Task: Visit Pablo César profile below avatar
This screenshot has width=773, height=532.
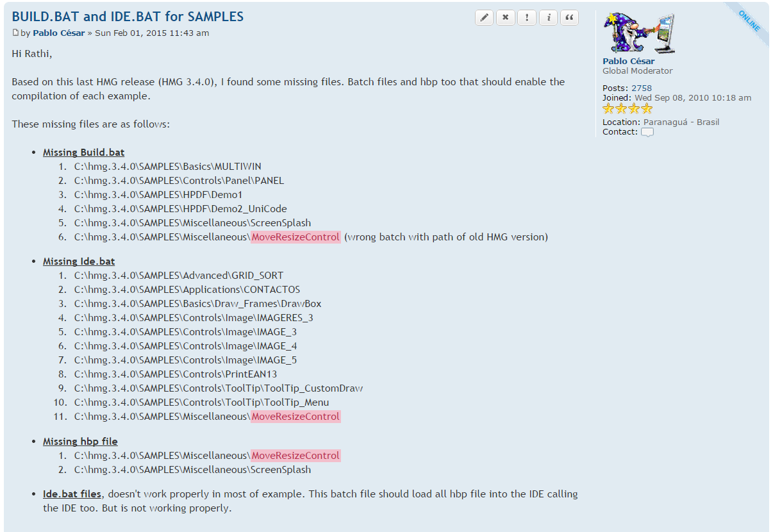Action: (628, 62)
